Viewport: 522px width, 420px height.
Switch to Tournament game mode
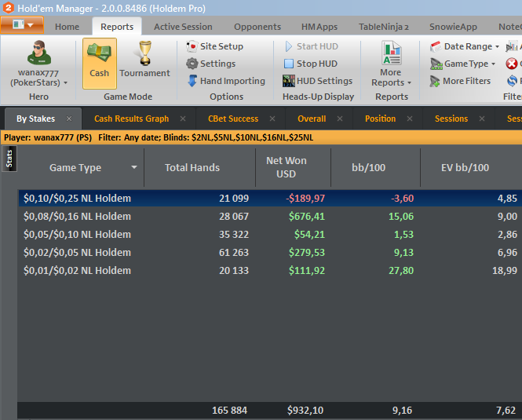tap(144, 60)
